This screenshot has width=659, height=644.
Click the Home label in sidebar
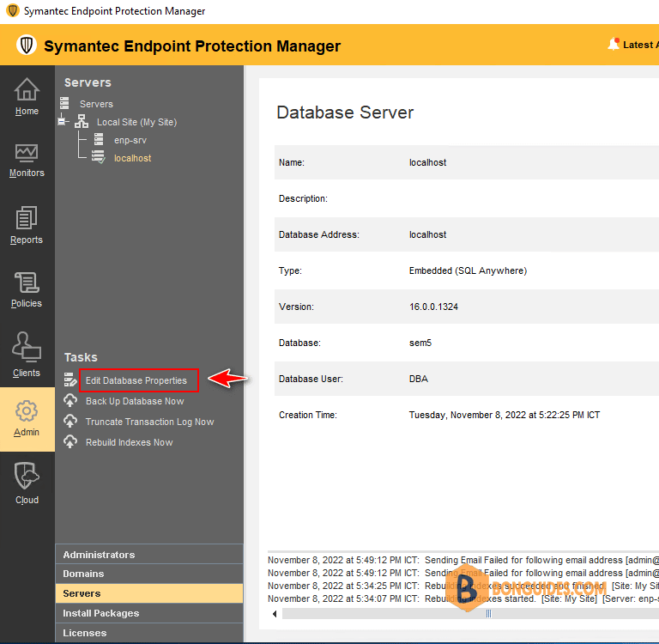click(27, 111)
